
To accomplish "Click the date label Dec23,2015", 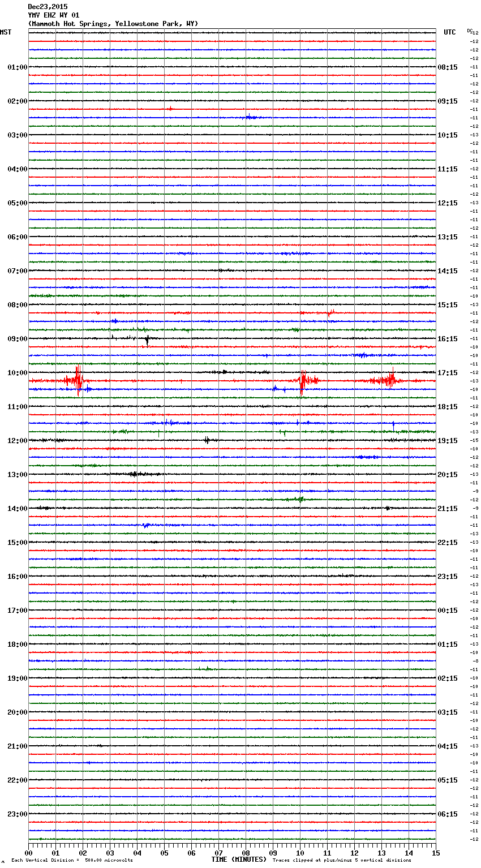I will click(48, 7).
